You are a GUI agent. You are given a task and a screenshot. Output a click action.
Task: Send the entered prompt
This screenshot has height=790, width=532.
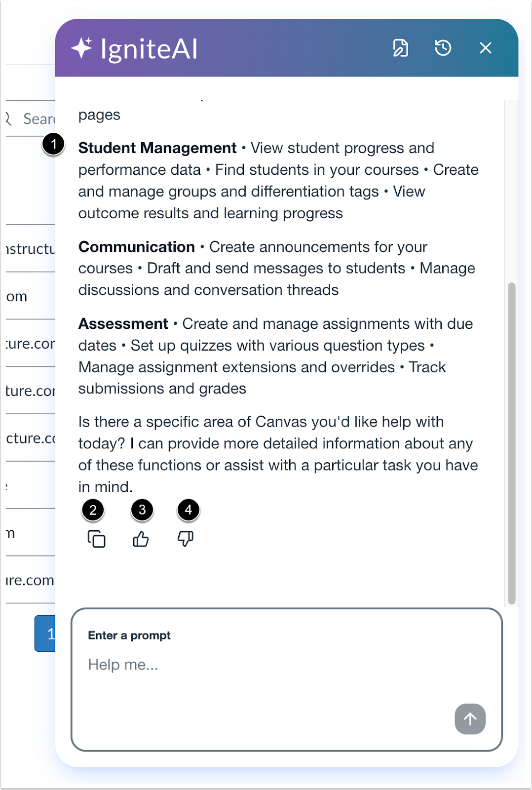[x=469, y=719]
